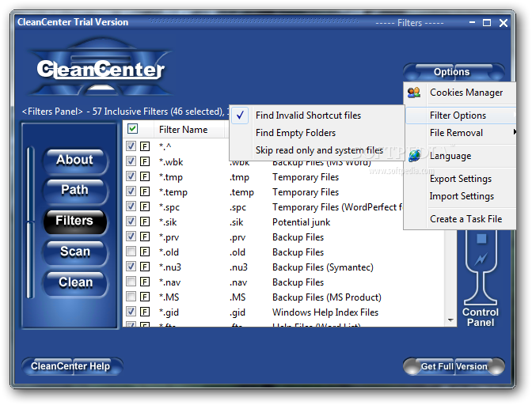Check the *.MS filter checkbox
Viewport: 532px width, 405px height.
coord(131,297)
